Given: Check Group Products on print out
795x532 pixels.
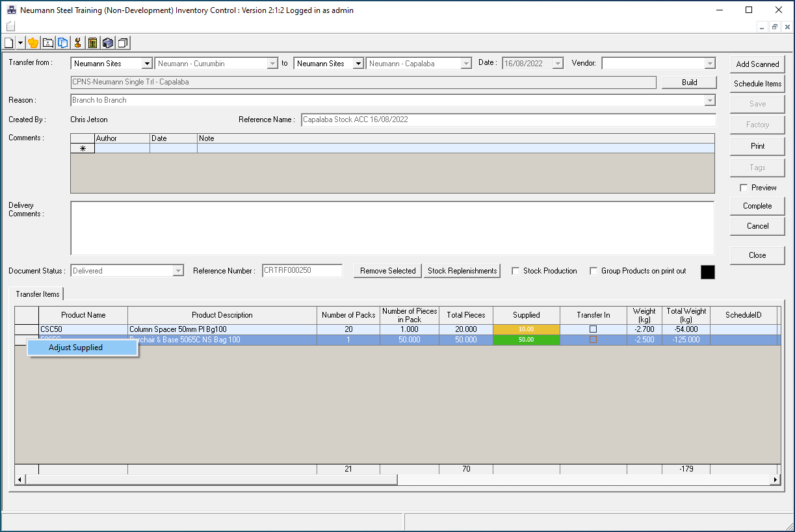Looking at the screenshot, I should [593, 272].
